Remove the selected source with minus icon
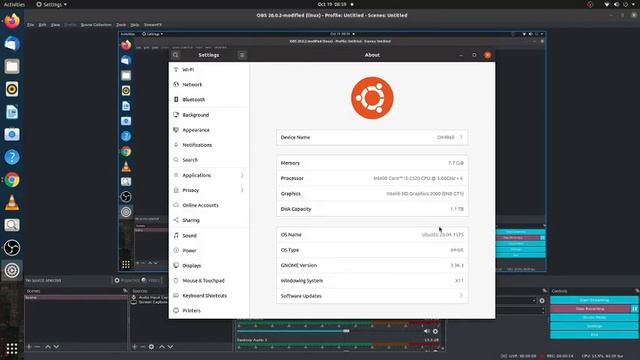Image resolution: width=640 pixels, height=360 pixels. coord(143,347)
